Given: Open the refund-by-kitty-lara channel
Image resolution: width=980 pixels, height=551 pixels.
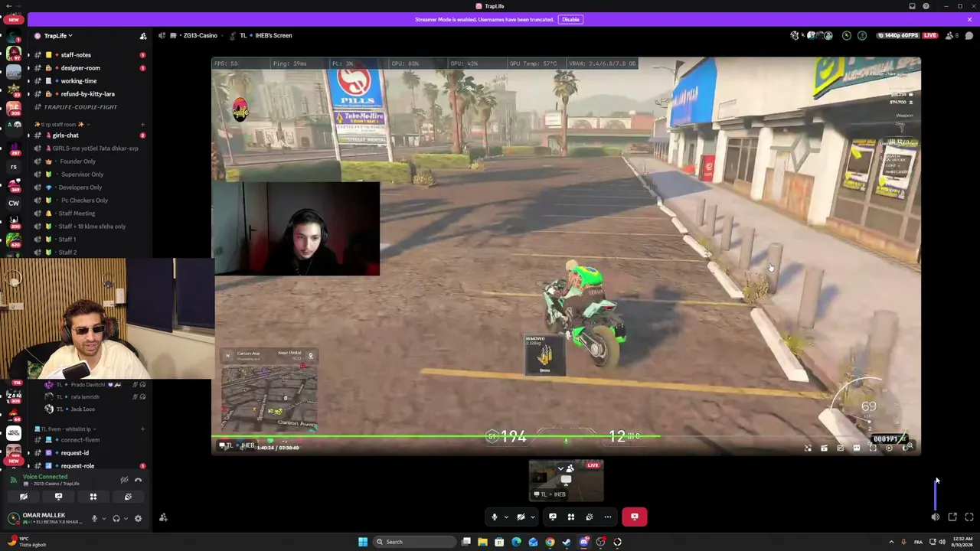Looking at the screenshot, I should pyautogui.click(x=87, y=94).
